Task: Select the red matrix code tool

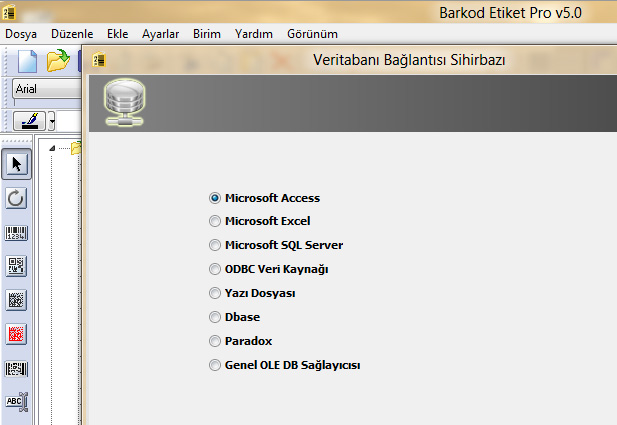Action: coord(16,334)
